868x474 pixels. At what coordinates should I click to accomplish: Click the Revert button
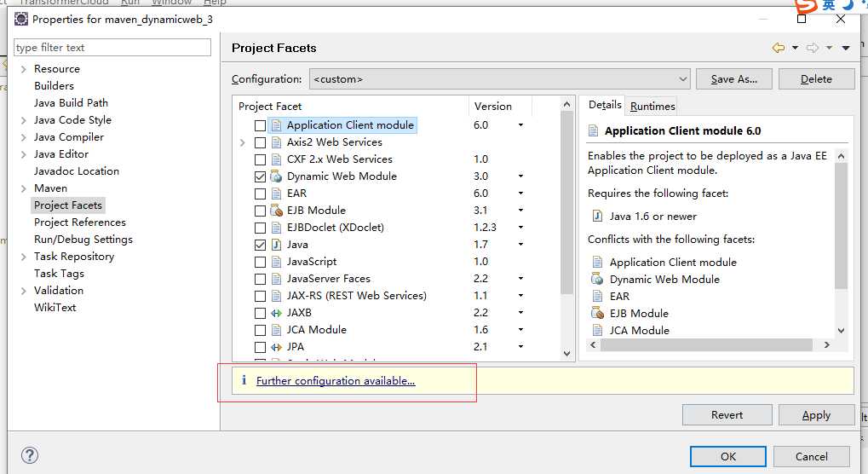pos(727,414)
